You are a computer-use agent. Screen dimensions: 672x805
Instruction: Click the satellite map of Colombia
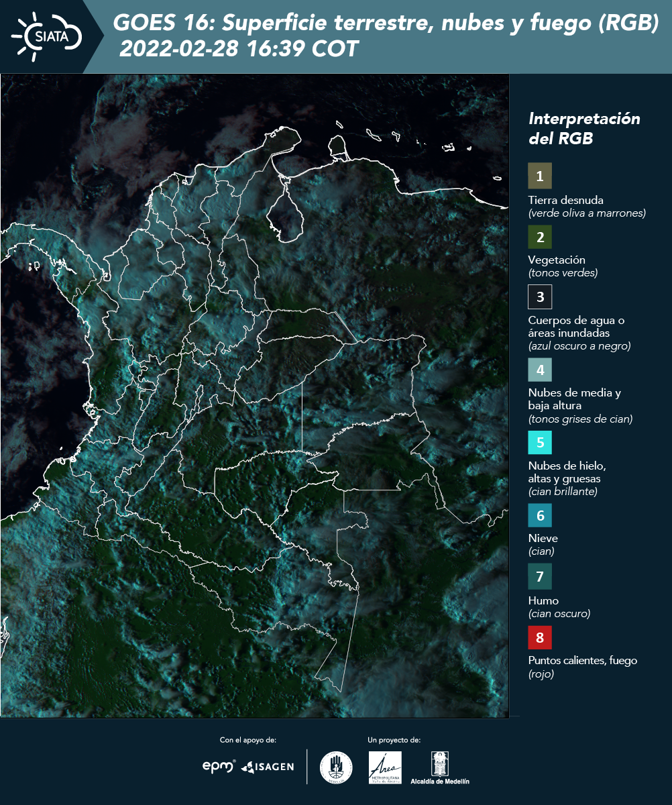tap(255, 396)
